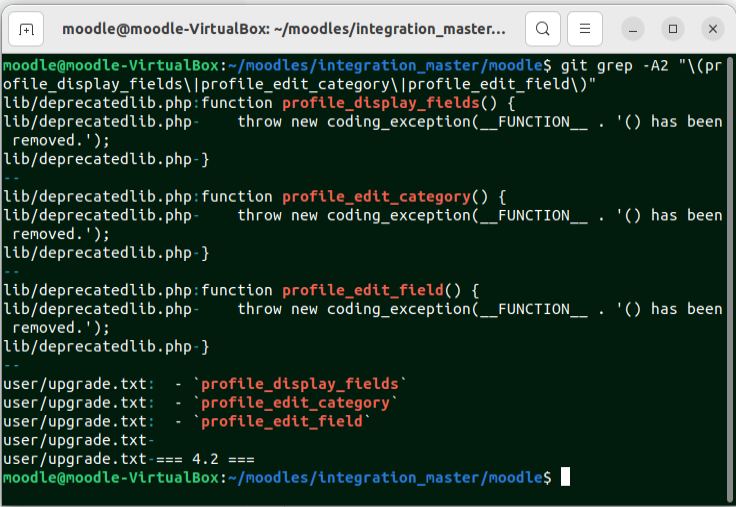
Task: Open a new terminal tab
Action: pos(26,29)
